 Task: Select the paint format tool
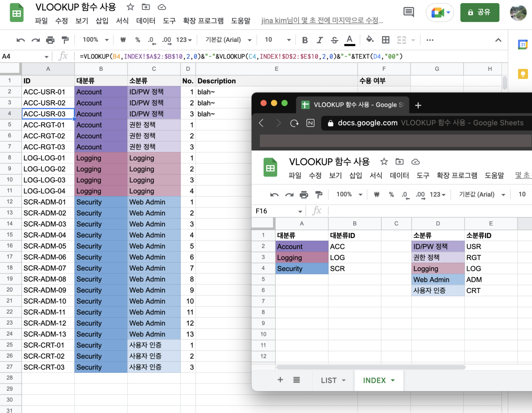point(65,40)
